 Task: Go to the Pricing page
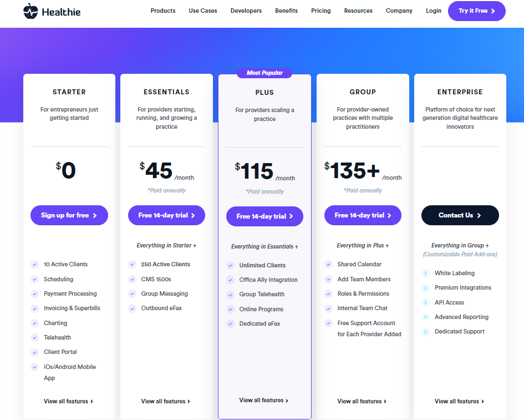321,11
